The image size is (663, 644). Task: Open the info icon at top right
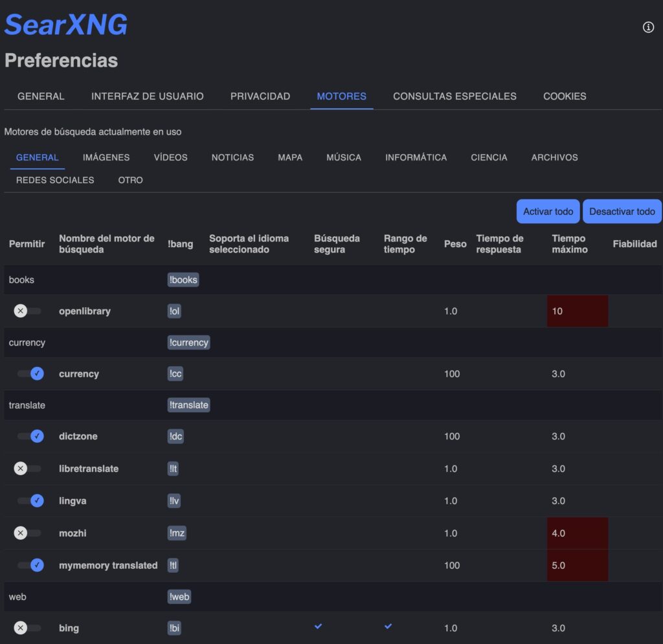(x=647, y=27)
